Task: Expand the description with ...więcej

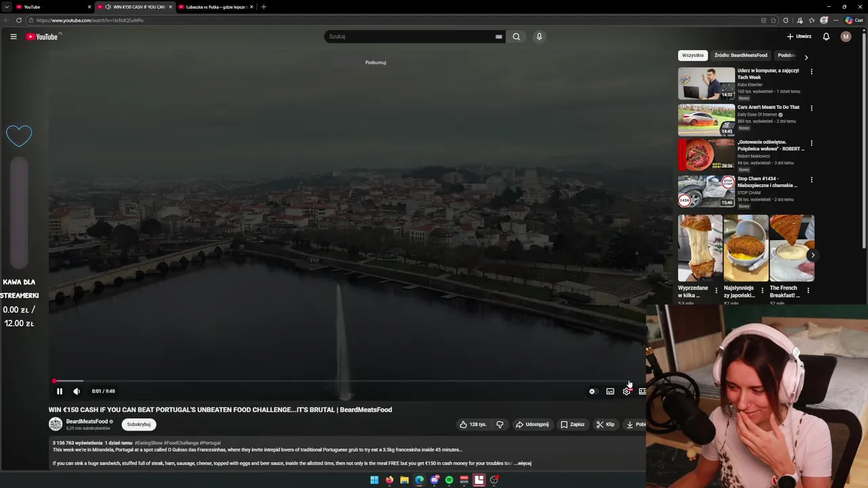Action: (523, 464)
